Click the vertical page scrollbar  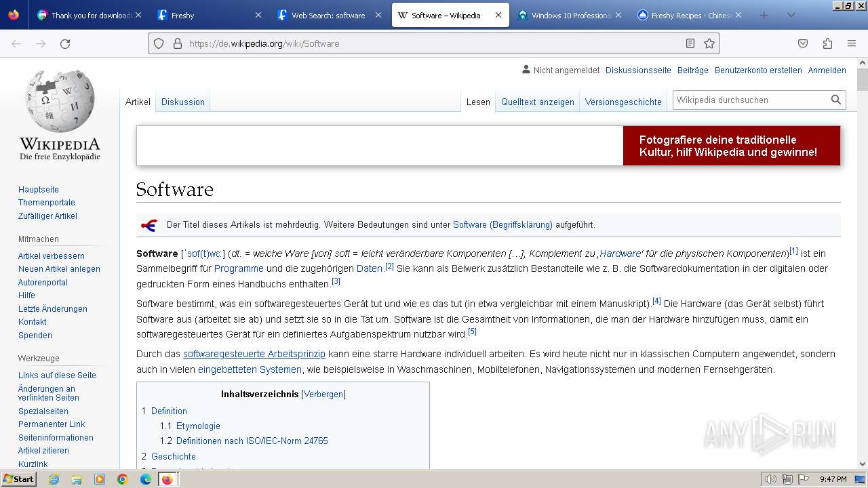(862, 264)
